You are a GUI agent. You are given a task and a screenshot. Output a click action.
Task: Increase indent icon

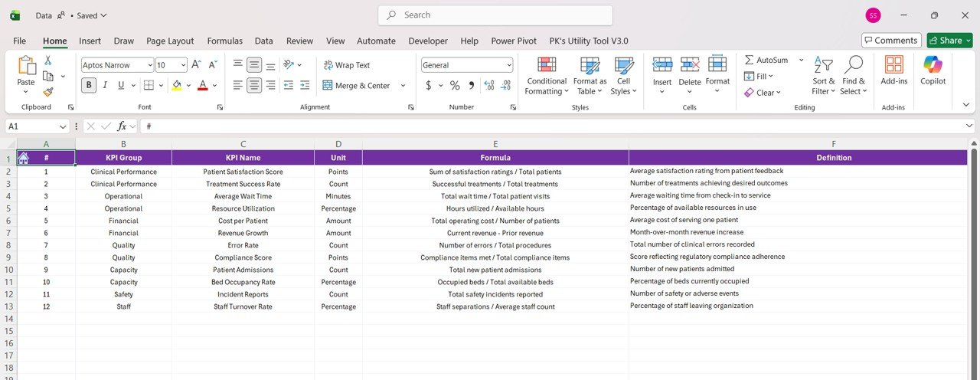[305, 85]
